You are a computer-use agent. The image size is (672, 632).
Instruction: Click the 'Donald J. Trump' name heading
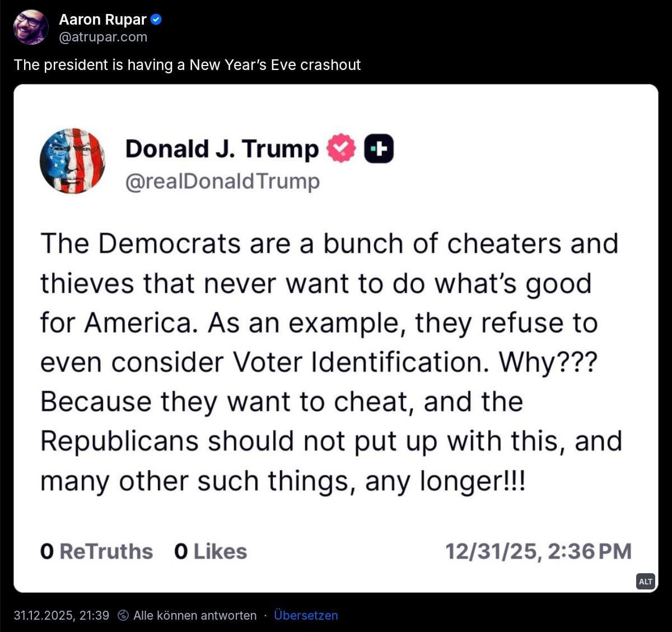(222, 149)
